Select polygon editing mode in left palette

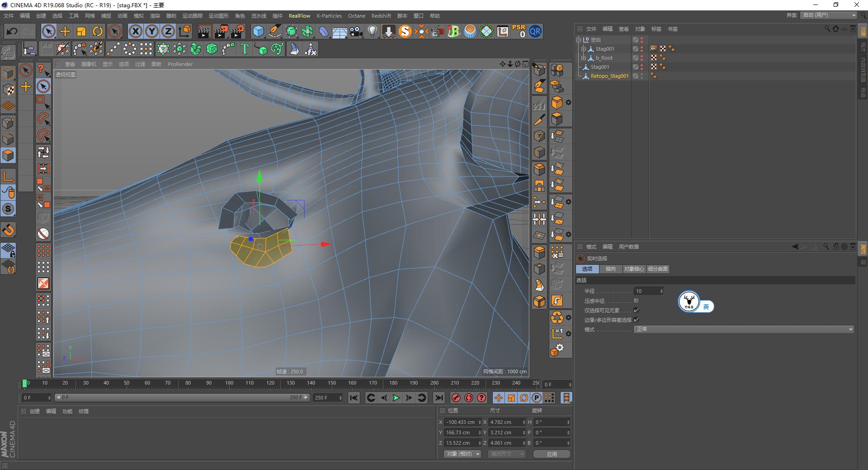pos(8,155)
